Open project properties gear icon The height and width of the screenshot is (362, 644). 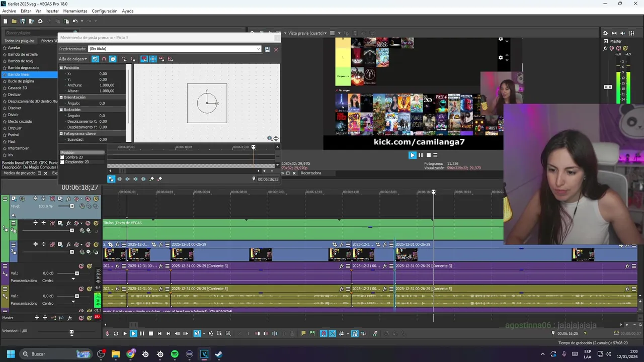[x=40, y=21]
